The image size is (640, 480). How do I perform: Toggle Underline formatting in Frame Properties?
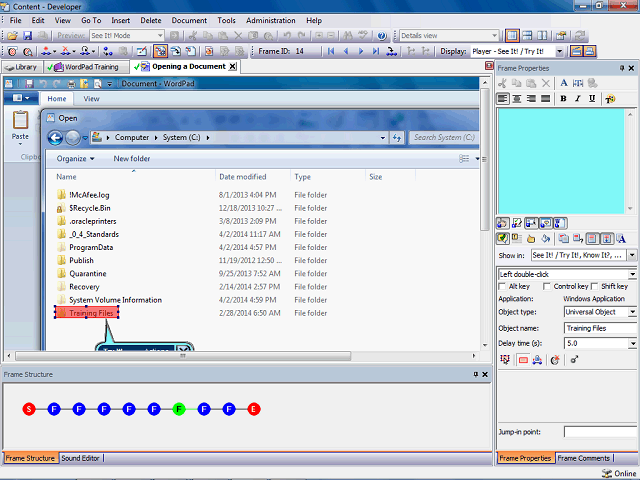(x=592, y=99)
